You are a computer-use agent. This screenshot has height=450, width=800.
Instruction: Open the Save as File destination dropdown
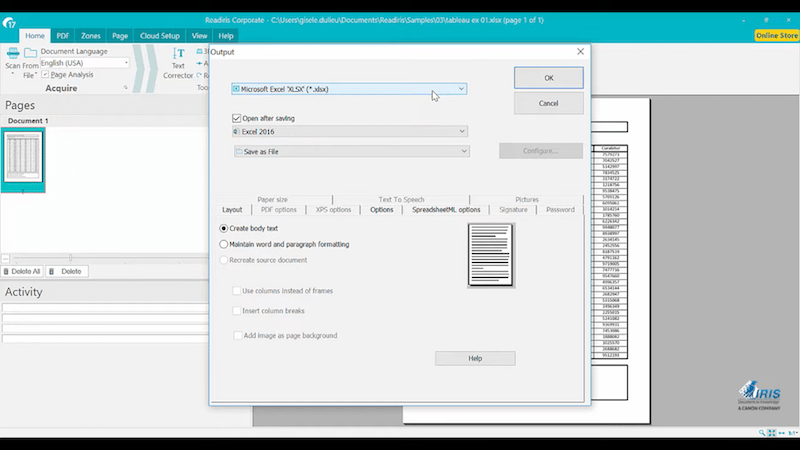click(352, 151)
